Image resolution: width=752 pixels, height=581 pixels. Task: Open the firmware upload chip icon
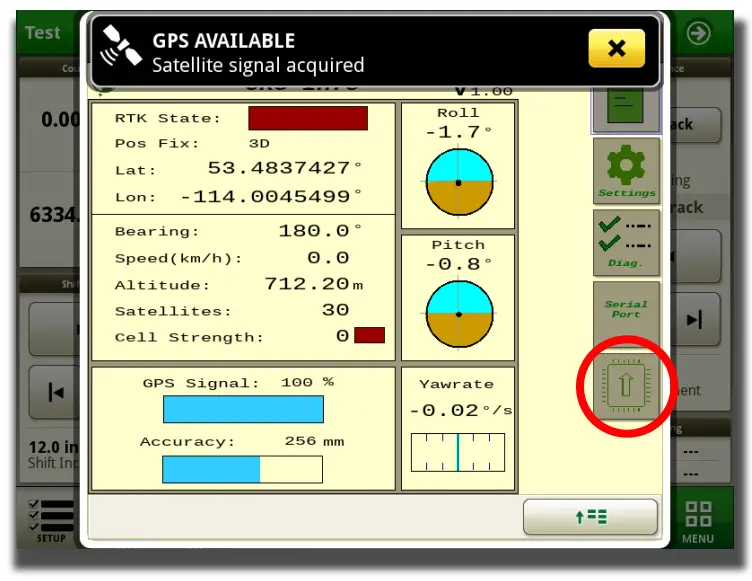point(626,385)
